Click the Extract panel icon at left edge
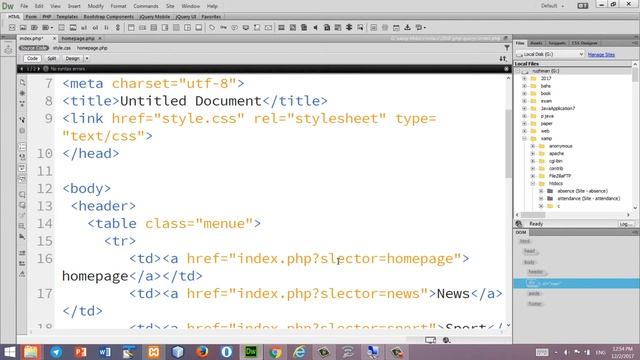640x360 pixels. [8, 49]
